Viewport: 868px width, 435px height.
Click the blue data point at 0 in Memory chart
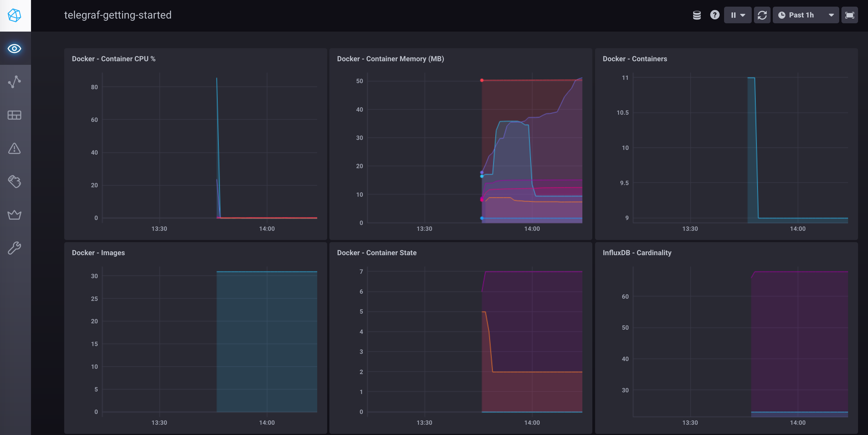482,218
